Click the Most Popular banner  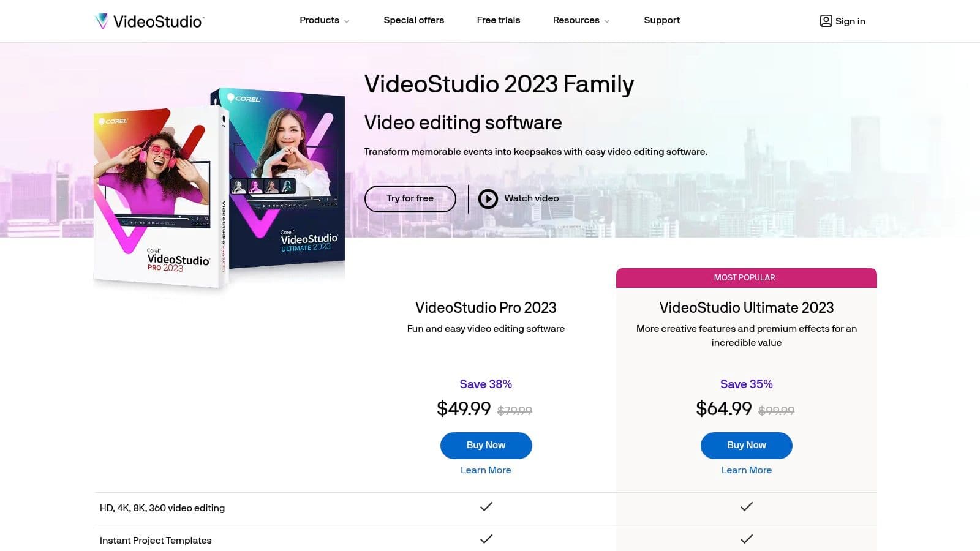[x=746, y=278]
